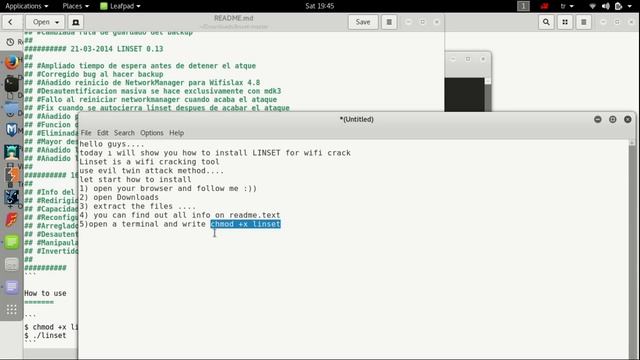The width and height of the screenshot is (640, 360).
Task: Open purple text editor icon in dock
Action: click(x=11, y=287)
